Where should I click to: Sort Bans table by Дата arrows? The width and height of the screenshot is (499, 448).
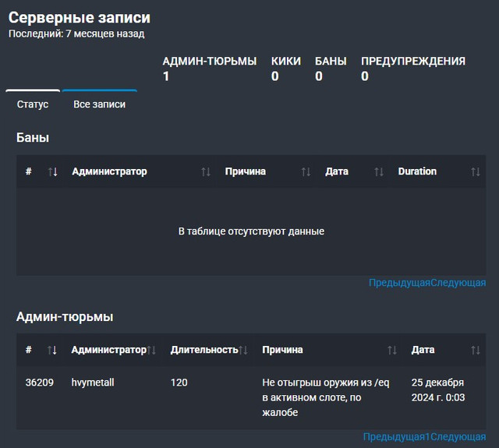(x=379, y=172)
